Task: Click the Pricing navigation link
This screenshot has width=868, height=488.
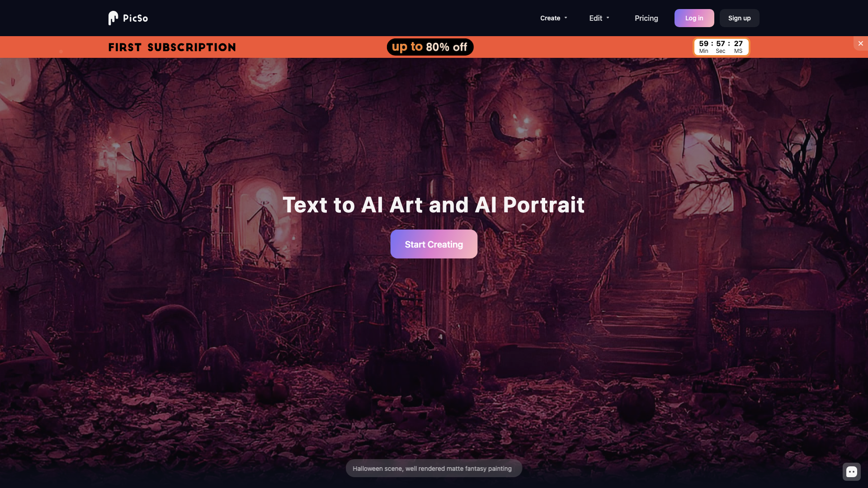Action: pyautogui.click(x=646, y=18)
